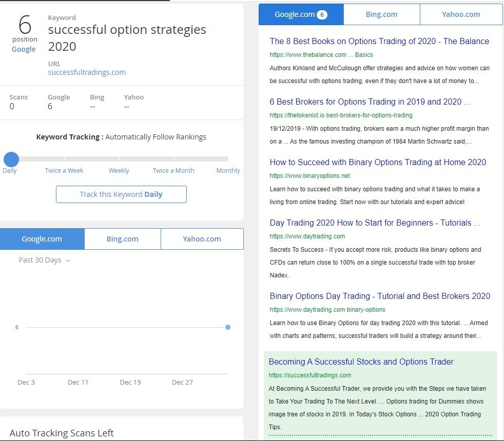
Task: Click Track this Keyword Daily button
Action: click(121, 194)
